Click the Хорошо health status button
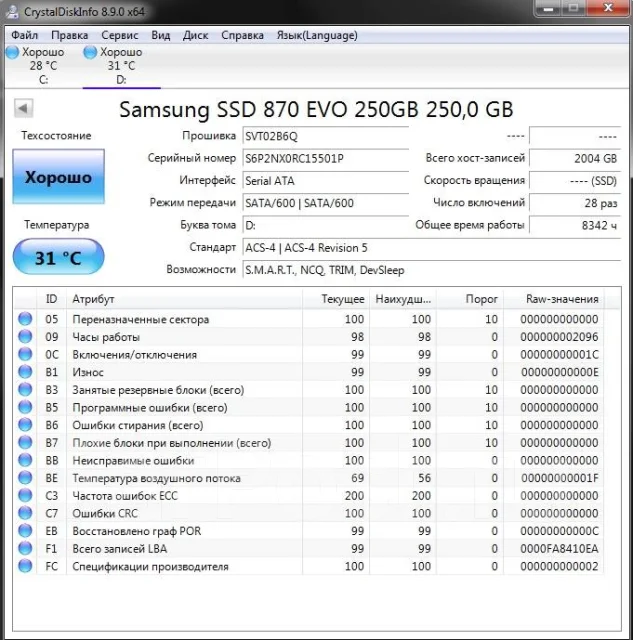Screen dimensions: 633x640 58,177
